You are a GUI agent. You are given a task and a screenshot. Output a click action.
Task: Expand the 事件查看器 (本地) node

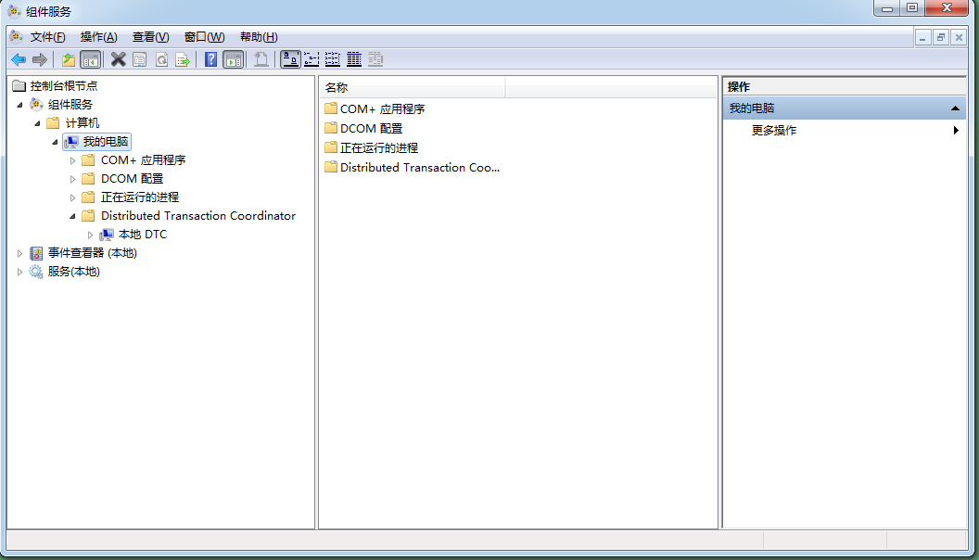coord(20,252)
